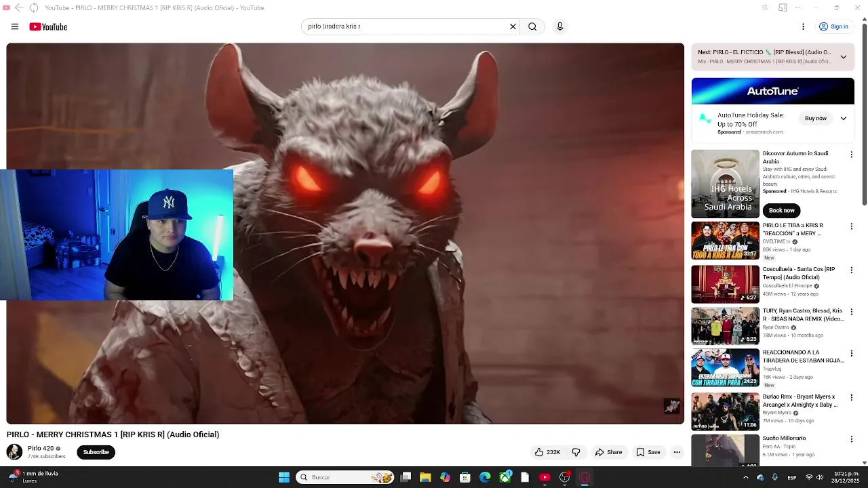Open options for Saudi Arabia ad
Screen dimensions: 868x488
[852, 155]
